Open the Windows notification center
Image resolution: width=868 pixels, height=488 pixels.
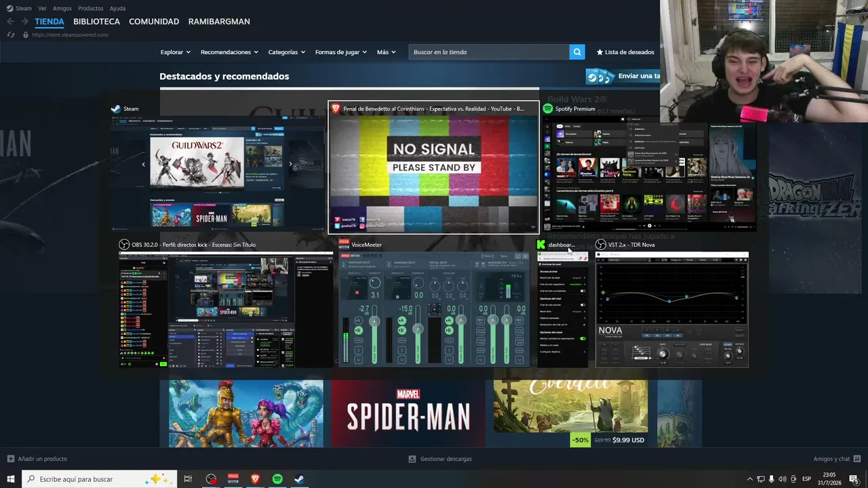pyautogui.click(x=854, y=479)
